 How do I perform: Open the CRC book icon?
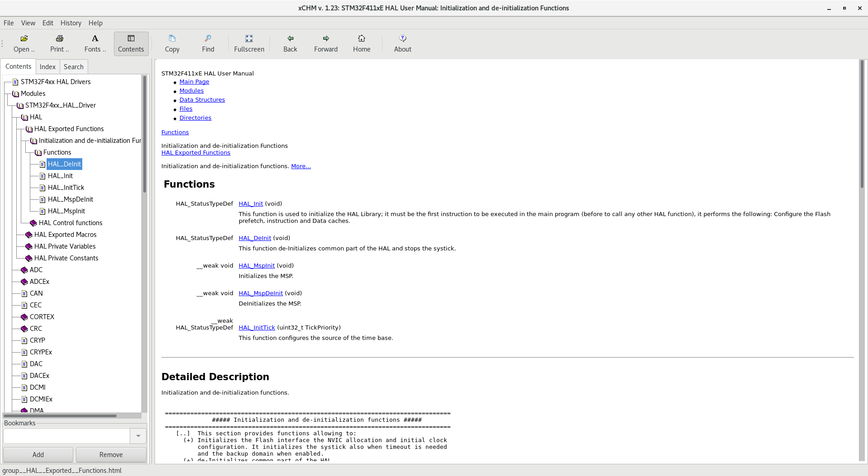pyautogui.click(x=24, y=329)
